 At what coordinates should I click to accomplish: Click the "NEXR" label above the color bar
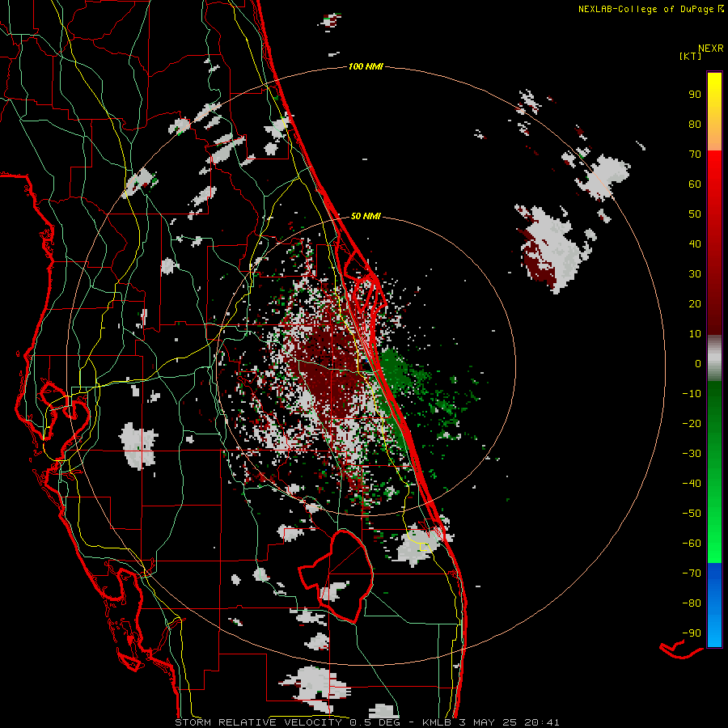711,49
